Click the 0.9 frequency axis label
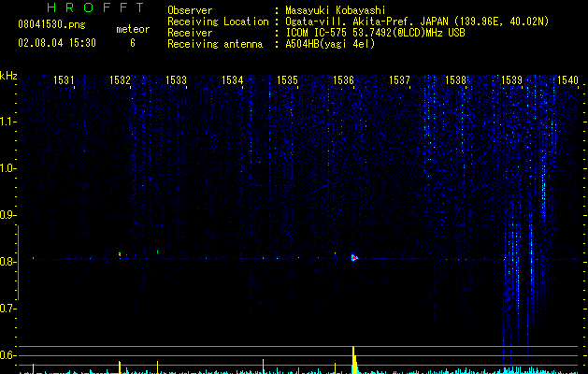Viewport: 588px width, 374px height. tap(7, 215)
